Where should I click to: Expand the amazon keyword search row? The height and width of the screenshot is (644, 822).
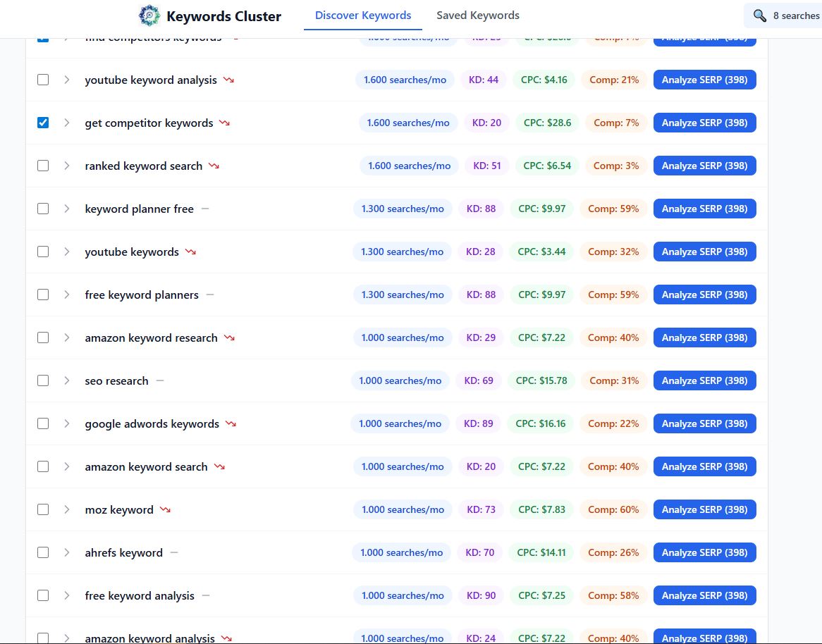(x=67, y=466)
